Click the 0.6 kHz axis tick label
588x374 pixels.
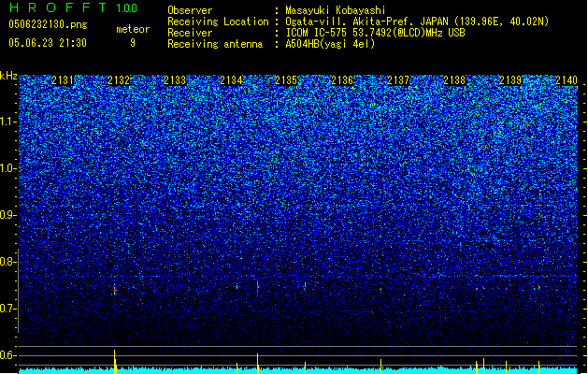pyautogui.click(x=8, y=355)
